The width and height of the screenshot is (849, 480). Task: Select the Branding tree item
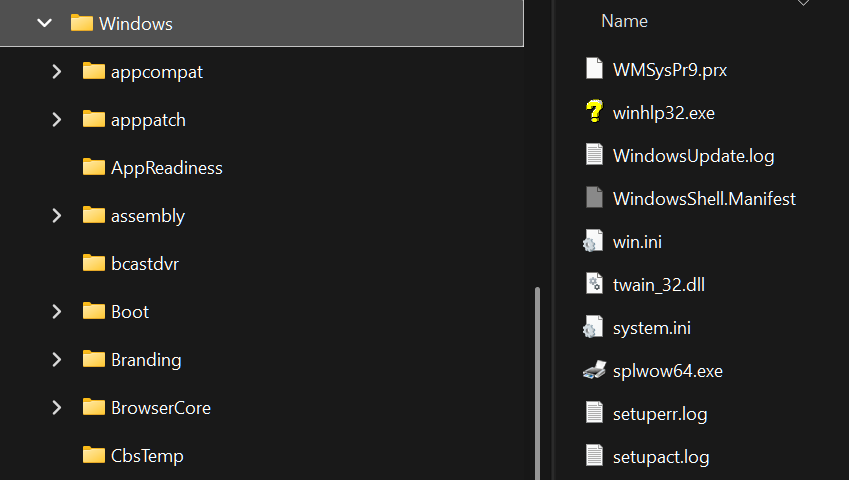click(146, 360)
